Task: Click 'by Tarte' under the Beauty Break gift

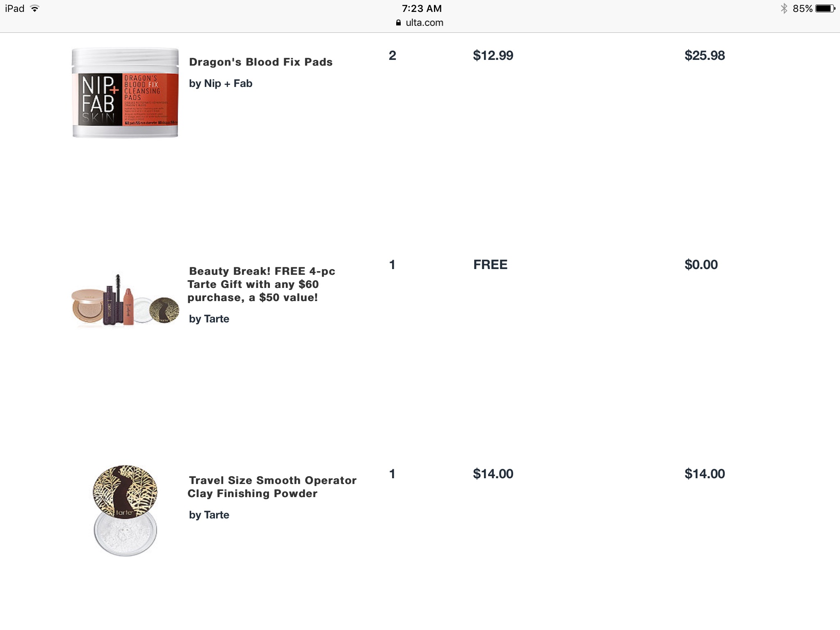Action: click(x=209, y=319)
